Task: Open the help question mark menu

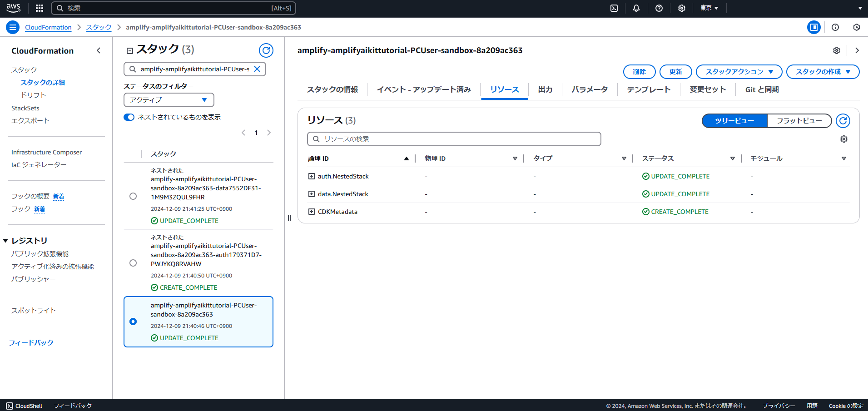Action: click(x=659, y=8)
